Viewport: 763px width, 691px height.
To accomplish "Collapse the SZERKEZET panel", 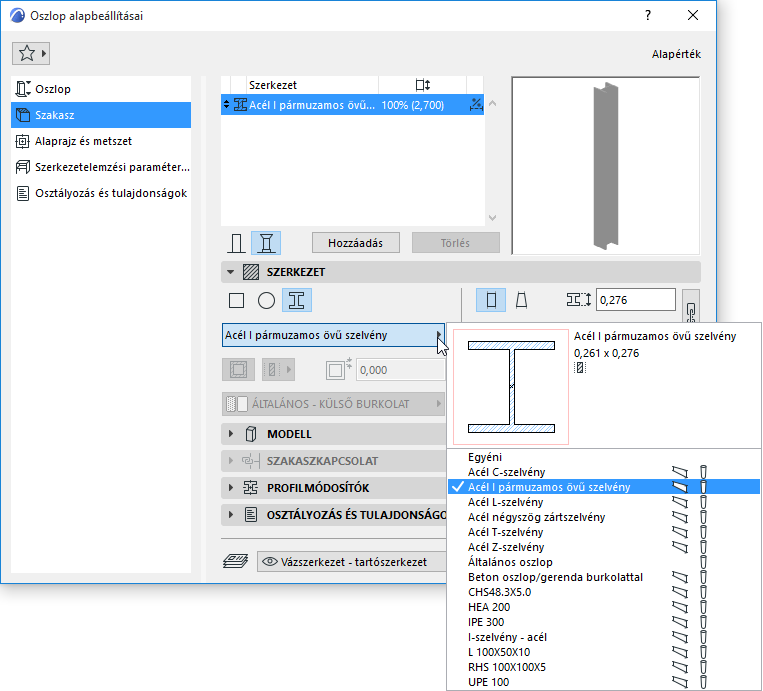I will click(x=231, y=272).
